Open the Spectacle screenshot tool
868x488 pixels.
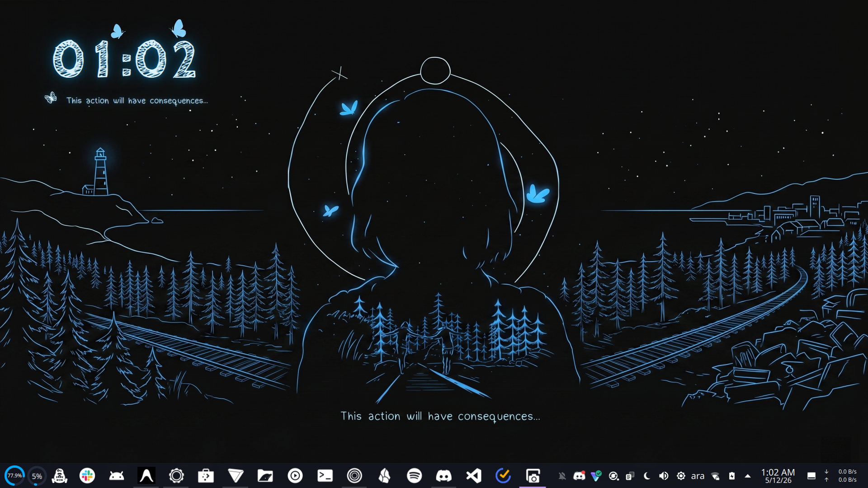pyautogui.click(x=533, y=476)
